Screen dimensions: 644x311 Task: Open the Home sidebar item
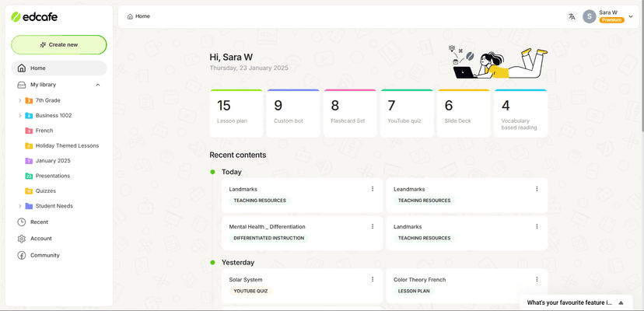click(59, 68)
